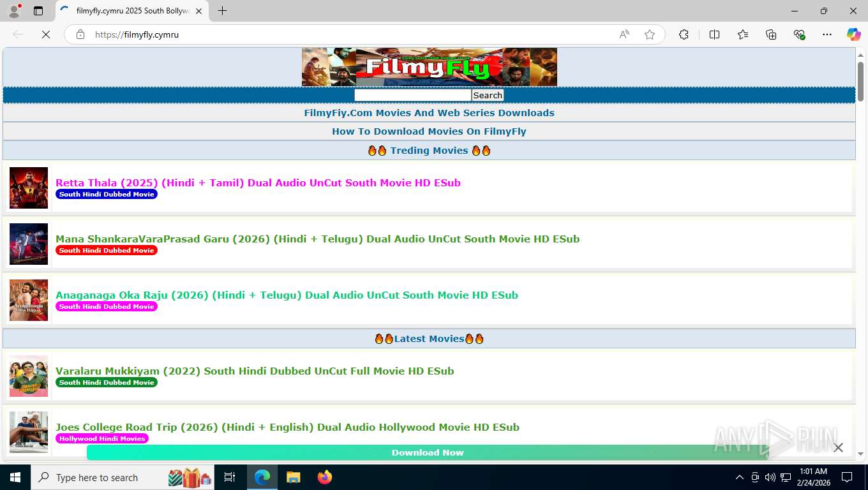Launch Firefox from the taskbar
Image resolution: width=868 pixels, height=490 pixels.
(x=325, y=477)
